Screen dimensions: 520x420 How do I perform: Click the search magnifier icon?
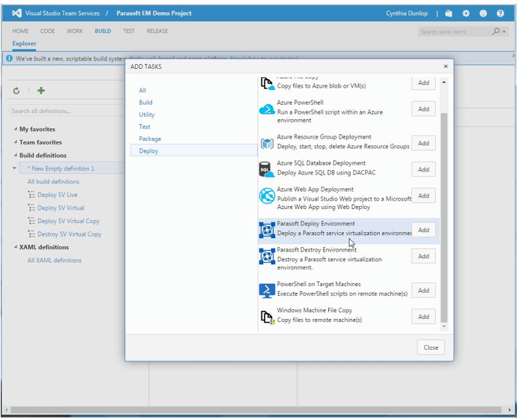[496, 31]
